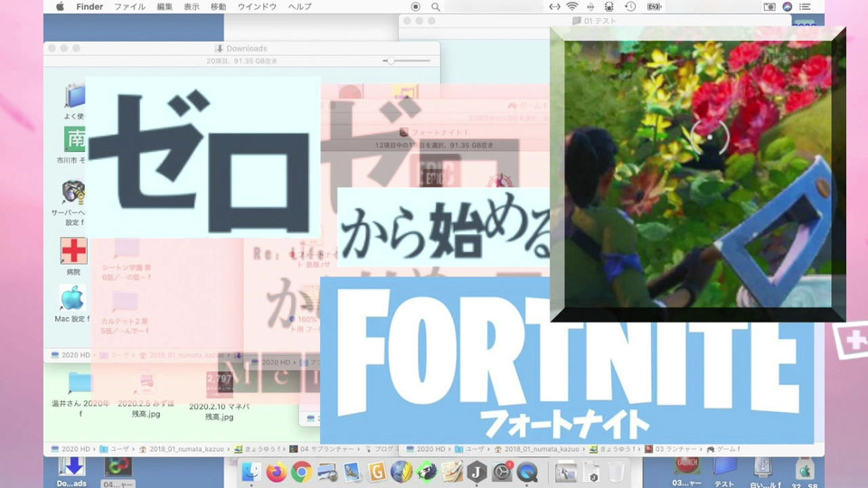Open the サーバーへ設定 camera icon folder

(73, 193)
